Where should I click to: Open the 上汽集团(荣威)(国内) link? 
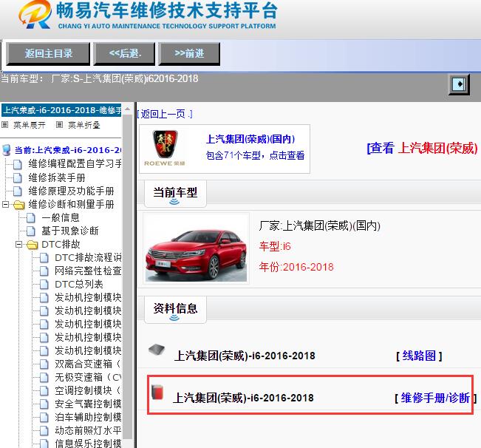[x=250, y=139]
